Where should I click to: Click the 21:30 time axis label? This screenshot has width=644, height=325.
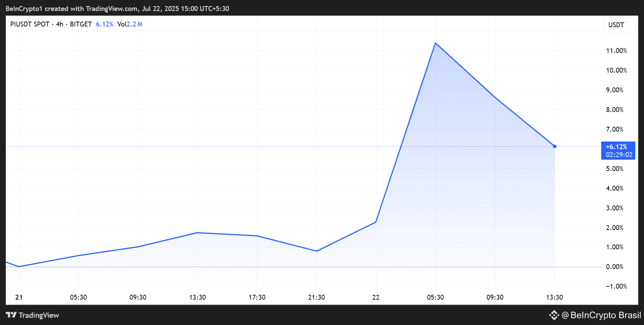pyautogui.click(x=316, y=297)
